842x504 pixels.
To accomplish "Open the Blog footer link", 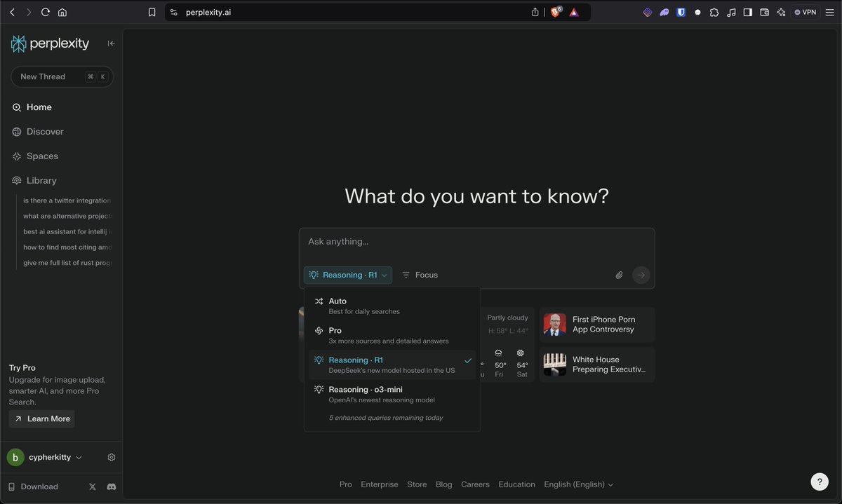I will click(444, 484).
